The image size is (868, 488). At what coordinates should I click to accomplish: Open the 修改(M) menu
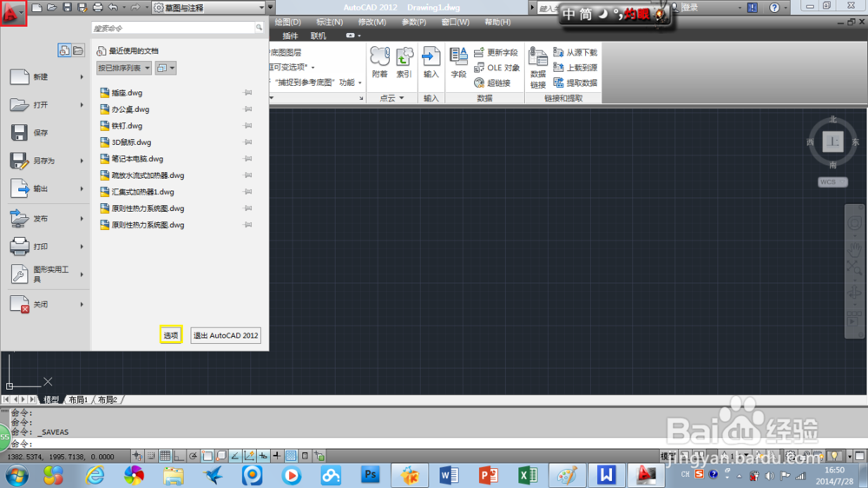372,23
